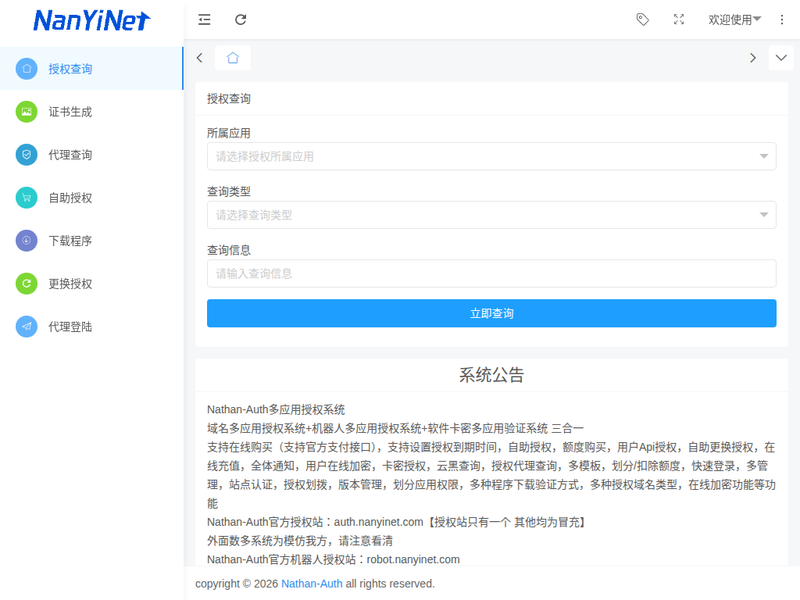
Task: Collapse the sidebar with the menu toggle icon
Action: (204, 19)
